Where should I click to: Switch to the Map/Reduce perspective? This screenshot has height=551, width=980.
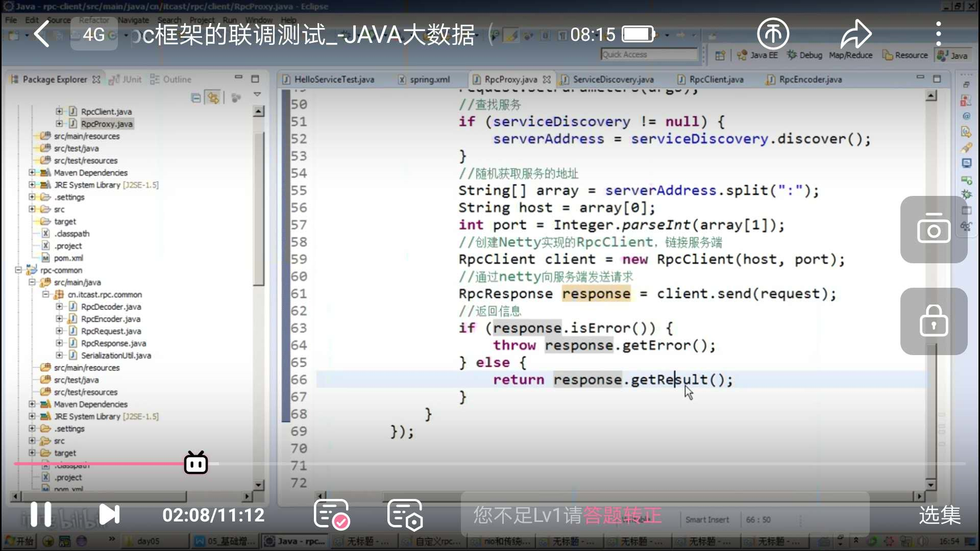850,55
